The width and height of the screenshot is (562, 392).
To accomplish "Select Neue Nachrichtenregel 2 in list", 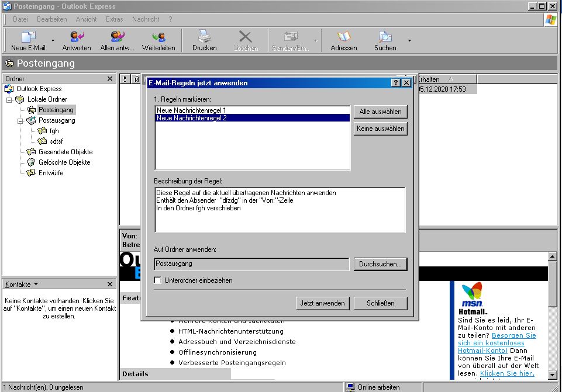I will tap(252, 118).
